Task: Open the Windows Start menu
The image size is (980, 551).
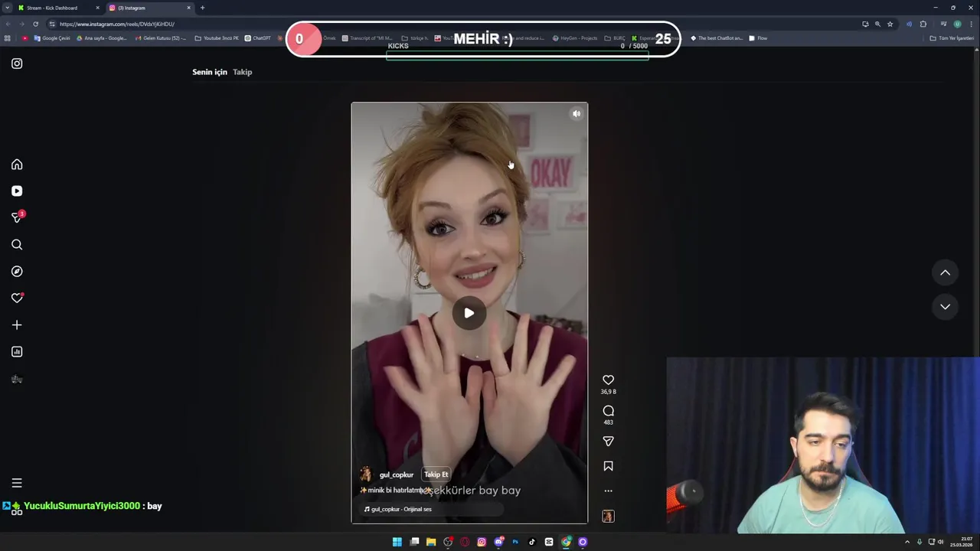Action: coord(397,542)
